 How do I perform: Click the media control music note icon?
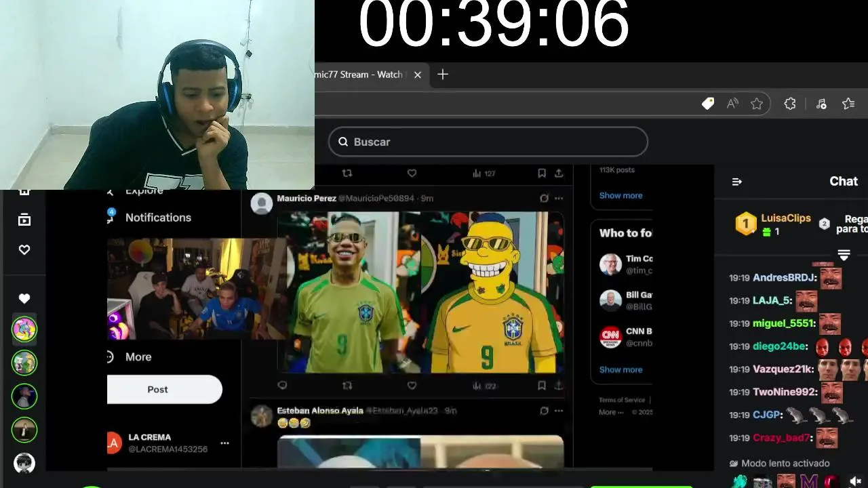click(821, 104)
